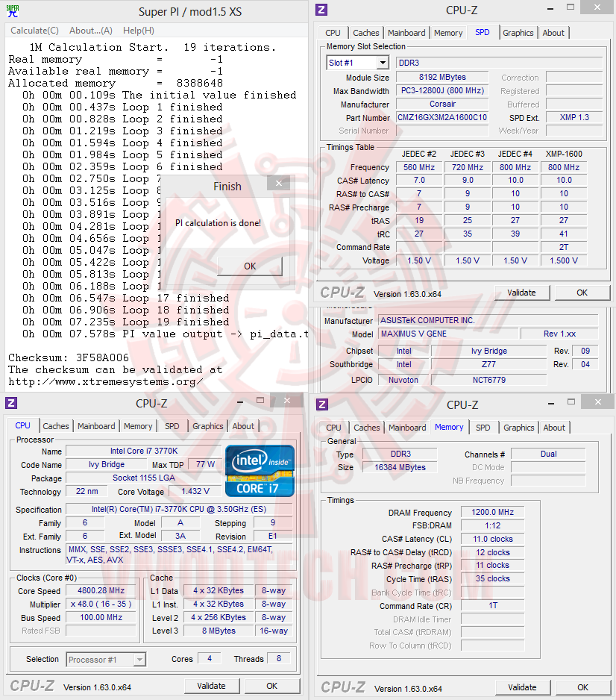Screen dimensions: 616x700
Task: Minimize the SPD CPU-Z window
Action: click(x=550, y=8)
